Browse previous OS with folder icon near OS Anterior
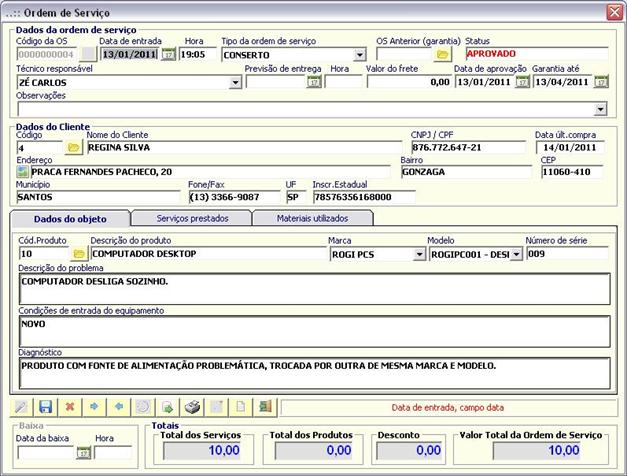 (x=442, y=54)
